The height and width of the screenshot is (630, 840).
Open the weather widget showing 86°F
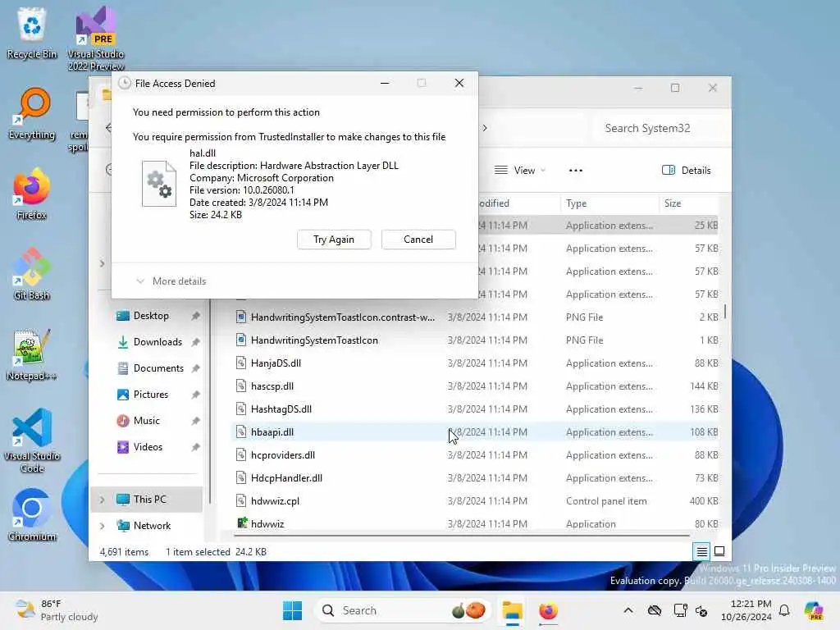pos(57,610)
